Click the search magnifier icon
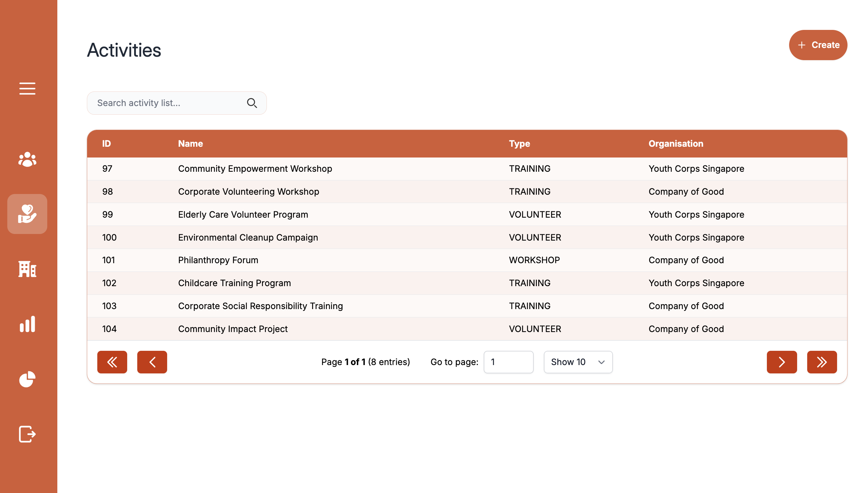This screenshot has width=868, height=493. 252,103
